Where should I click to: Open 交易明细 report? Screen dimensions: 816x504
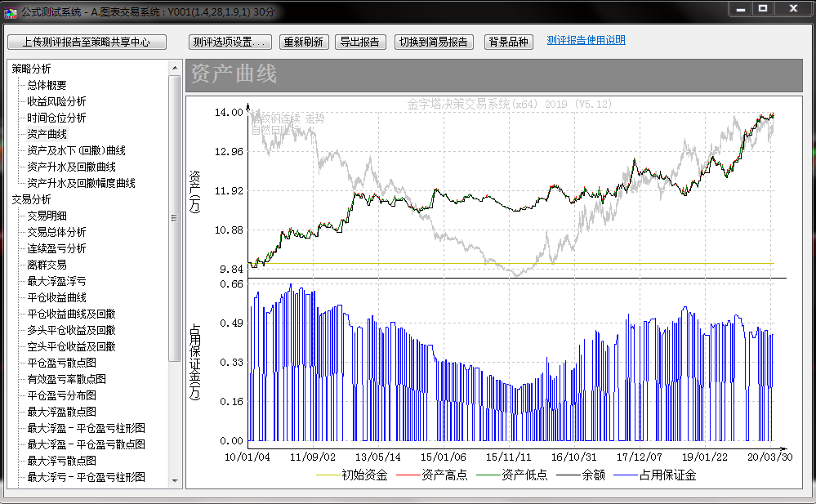click(x=47, y=216)
